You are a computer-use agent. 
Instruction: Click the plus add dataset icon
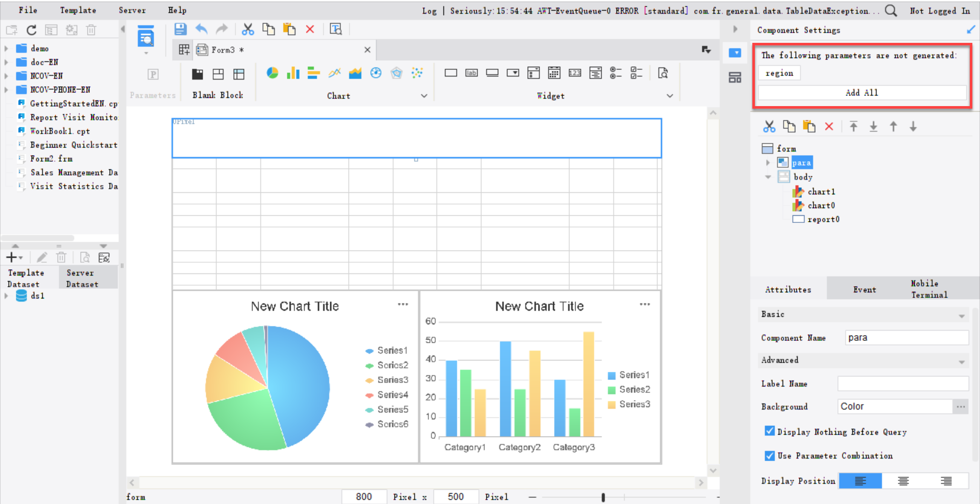point(11,258)
